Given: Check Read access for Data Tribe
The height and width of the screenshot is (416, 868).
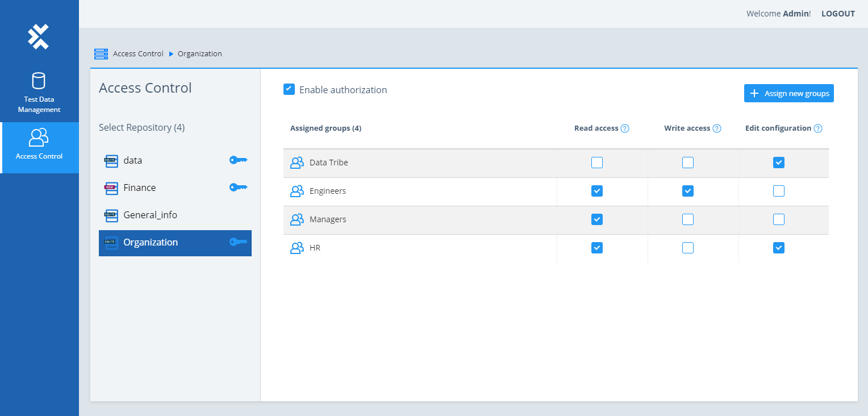Looking at the screenshot, I should (596, 163).
